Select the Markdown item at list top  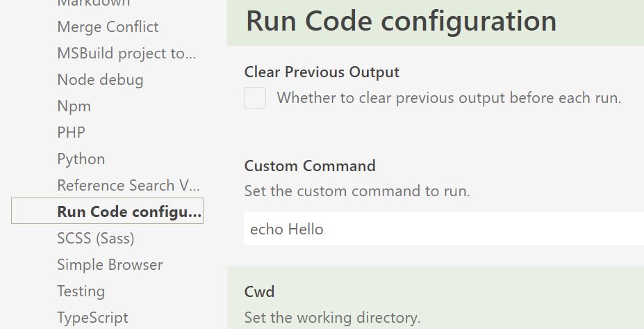pyautogui.click(x=94, y=3)
